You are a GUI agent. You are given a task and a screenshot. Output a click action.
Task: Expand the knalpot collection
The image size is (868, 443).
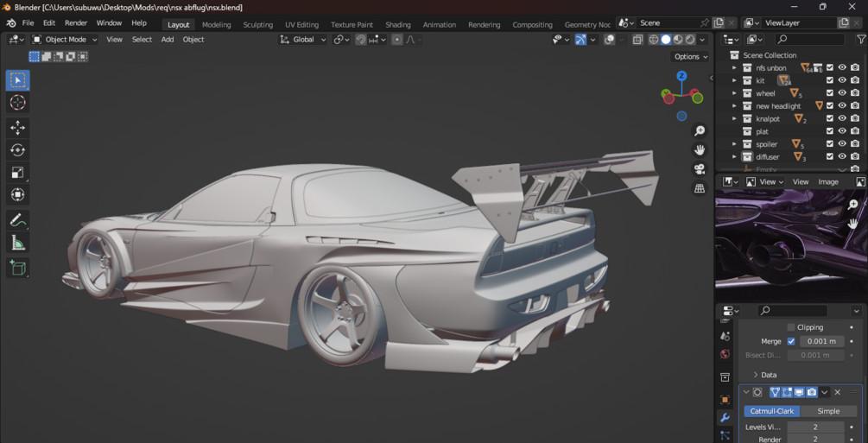[x=735, y=118]
